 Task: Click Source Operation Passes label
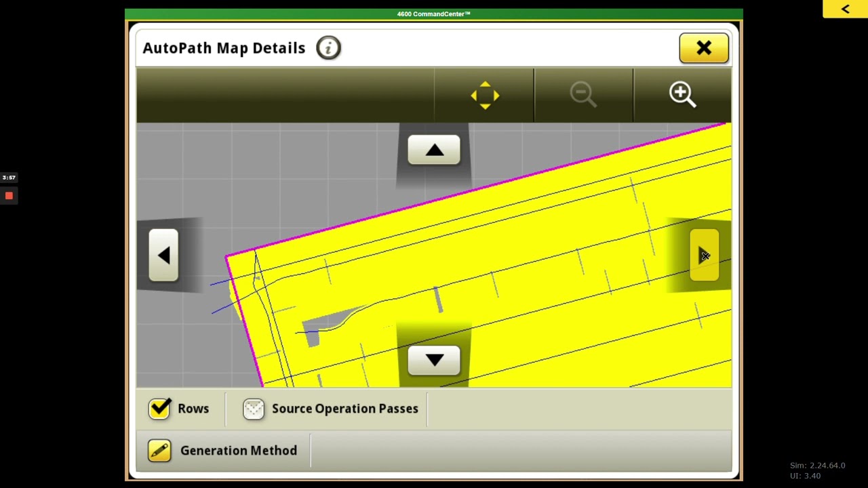coord(345,409)
